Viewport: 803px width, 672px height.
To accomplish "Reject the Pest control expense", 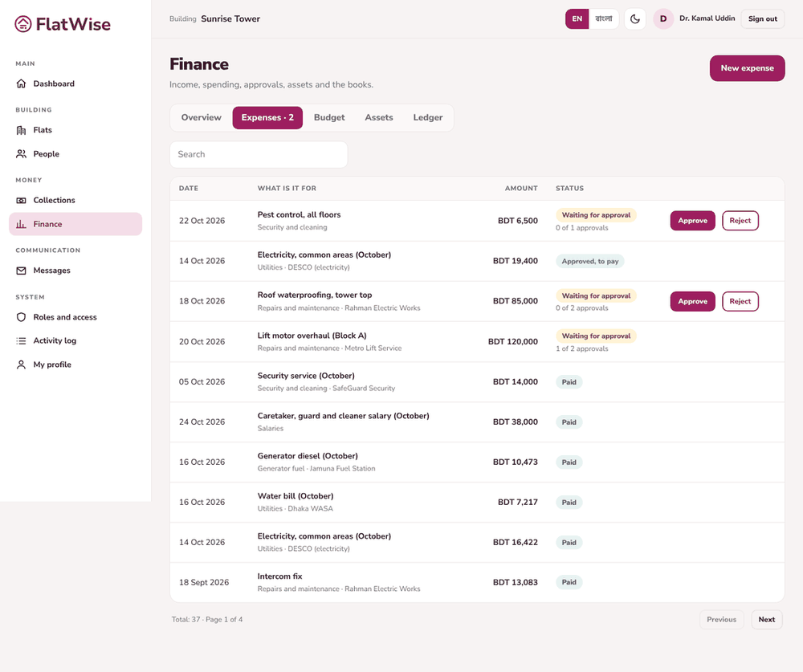I will (x=740, y=221).
